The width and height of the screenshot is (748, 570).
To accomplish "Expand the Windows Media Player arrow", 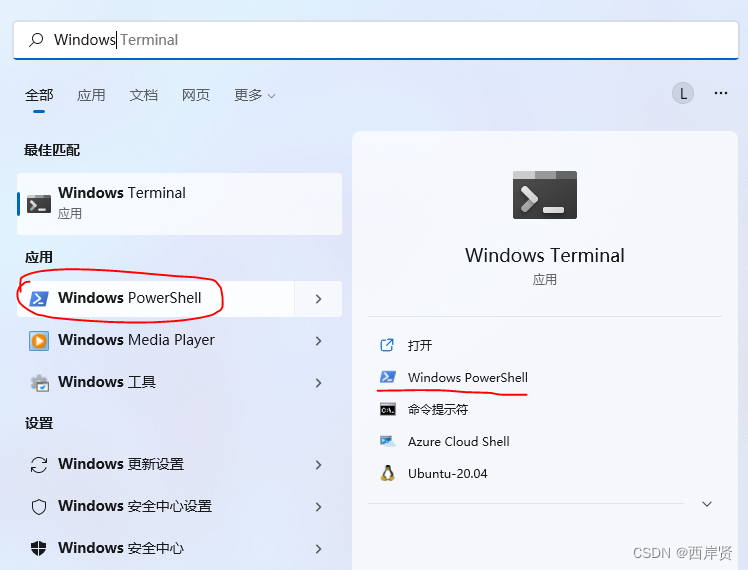I will coord(319,341).
